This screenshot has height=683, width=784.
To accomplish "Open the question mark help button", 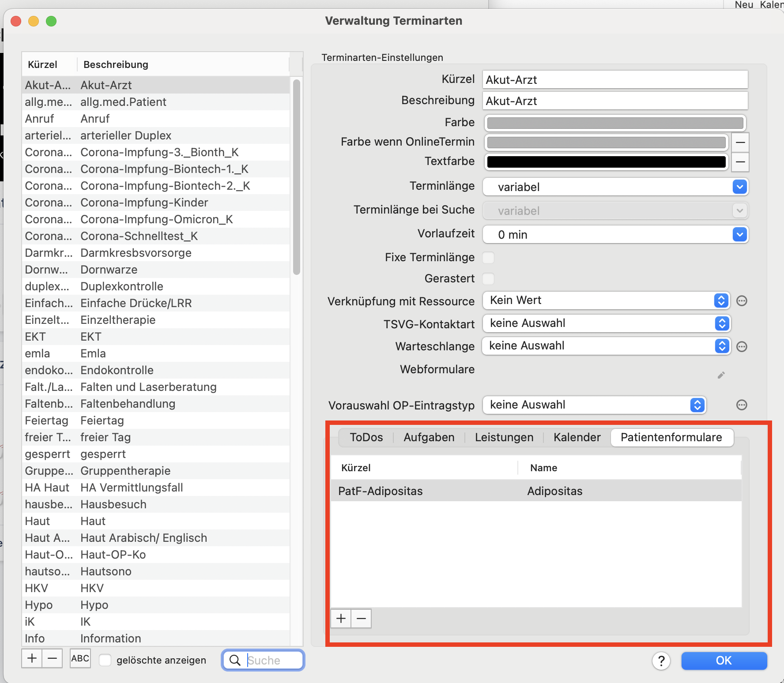I will 661,661.
